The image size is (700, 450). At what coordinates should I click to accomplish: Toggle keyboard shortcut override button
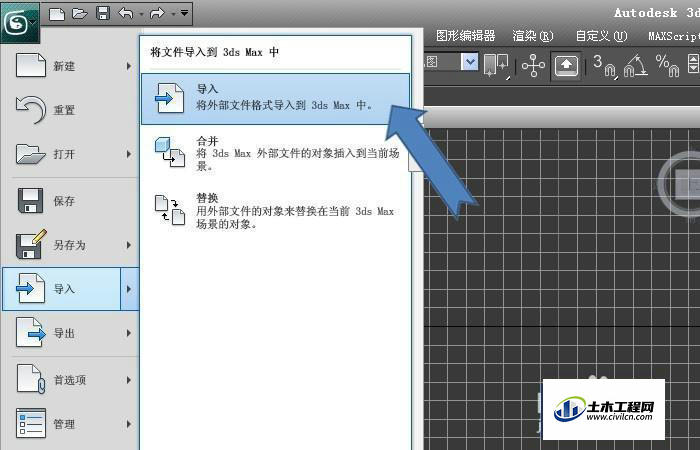point(566,66)
